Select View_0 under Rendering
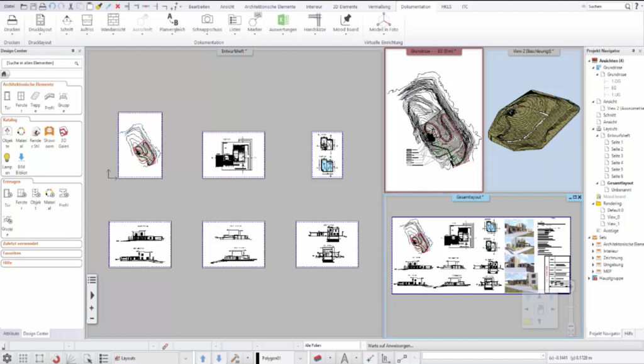 coord(613,217)
